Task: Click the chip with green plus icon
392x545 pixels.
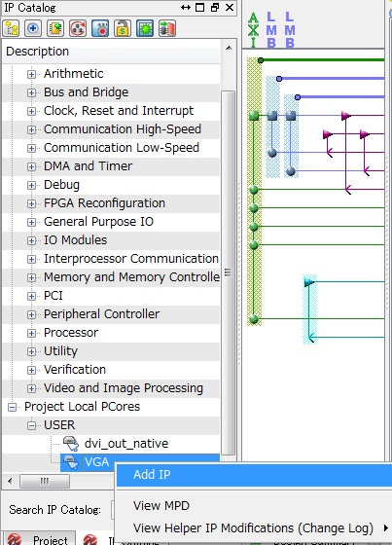Action: (x=55, y=28)
